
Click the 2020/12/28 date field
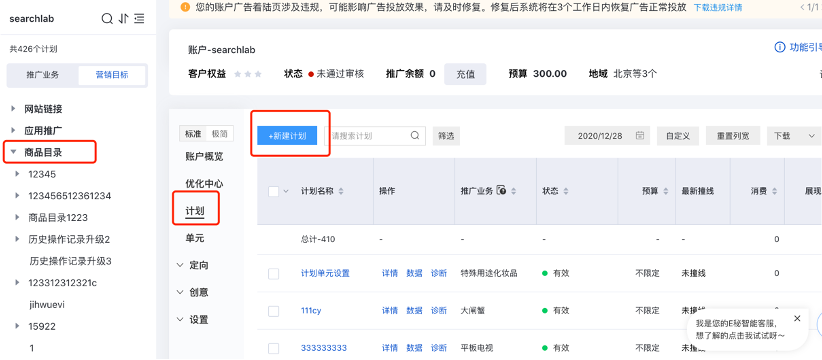(607, 136)
